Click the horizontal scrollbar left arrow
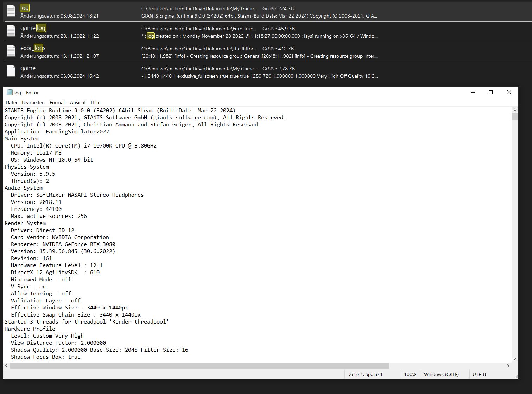Image resolution: width=532 pixels, height=394 pixels. (6, 365)
